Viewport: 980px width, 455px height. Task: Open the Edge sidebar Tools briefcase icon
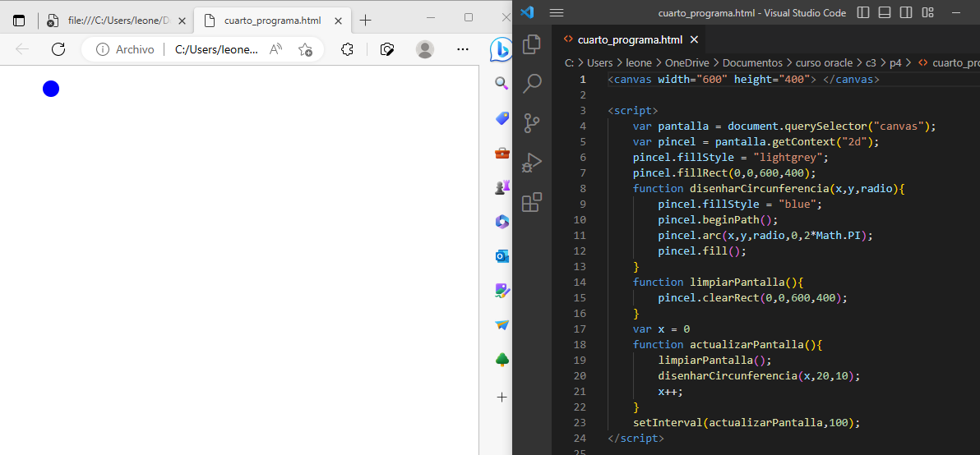[x=502, y=153]
